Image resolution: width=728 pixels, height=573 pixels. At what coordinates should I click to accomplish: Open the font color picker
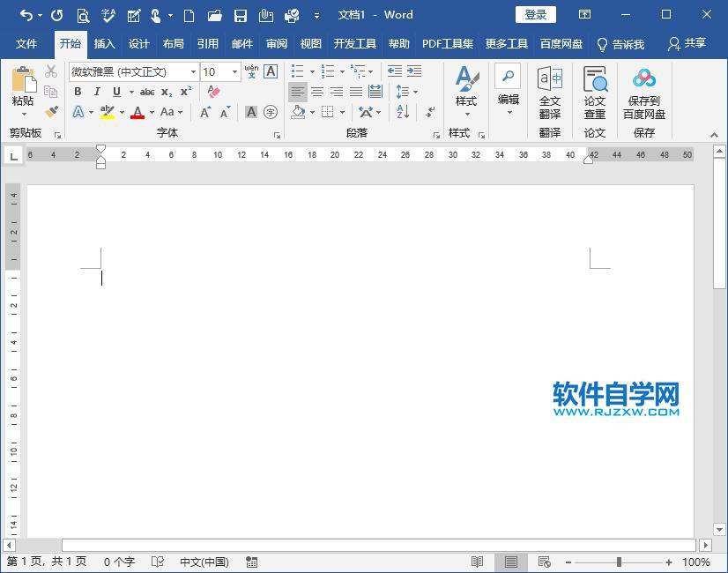pos(137,112)
